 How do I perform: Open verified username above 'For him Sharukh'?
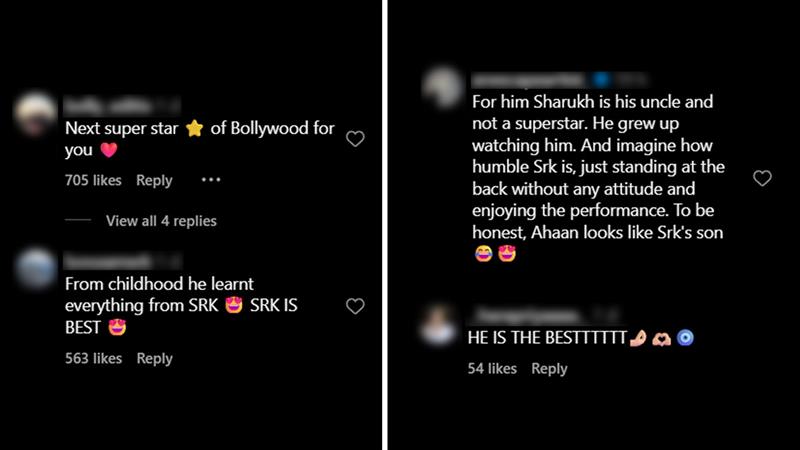coord(529,80)
